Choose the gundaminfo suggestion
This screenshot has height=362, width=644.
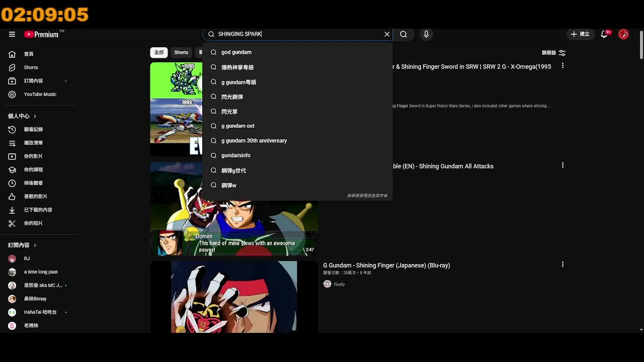297,155
